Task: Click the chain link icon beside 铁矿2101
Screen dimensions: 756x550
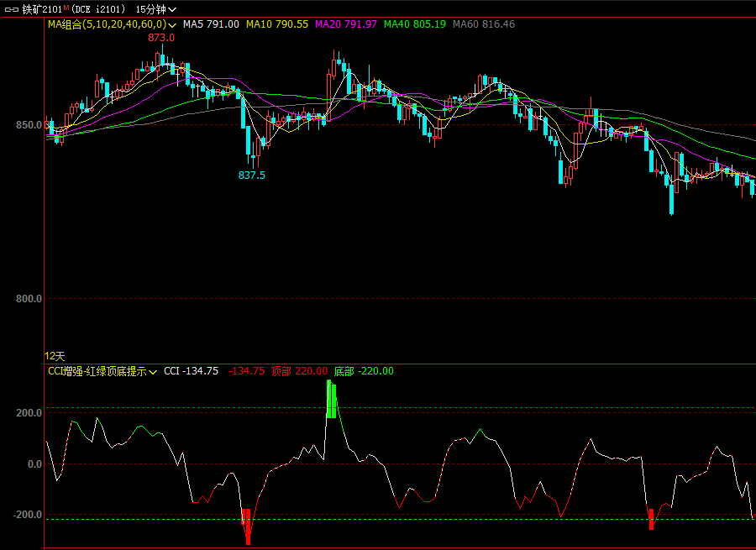Action: point(12,9)
